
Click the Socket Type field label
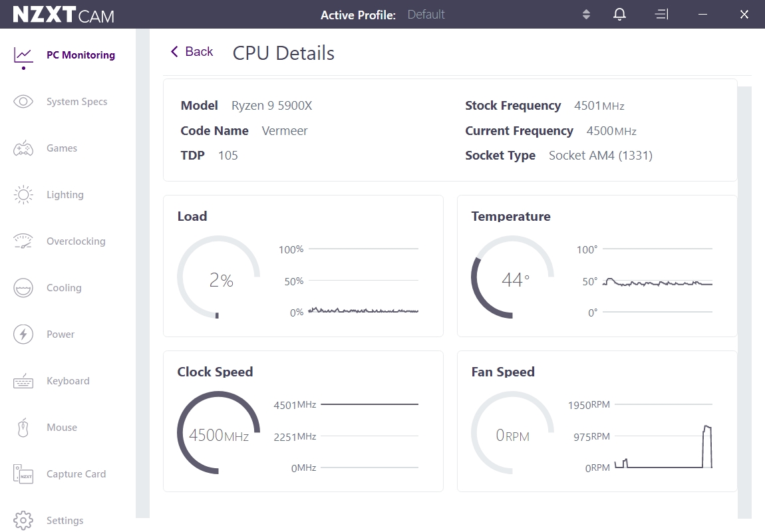[x=500, y=156]
